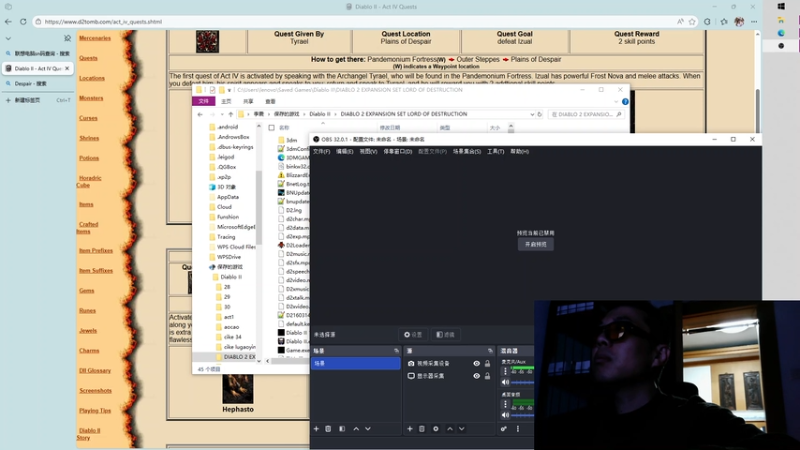Image resolution: width=800 pixels, height=450 pixels.
Task: Undock the OBS scenes panel
Action: [396, 351]
